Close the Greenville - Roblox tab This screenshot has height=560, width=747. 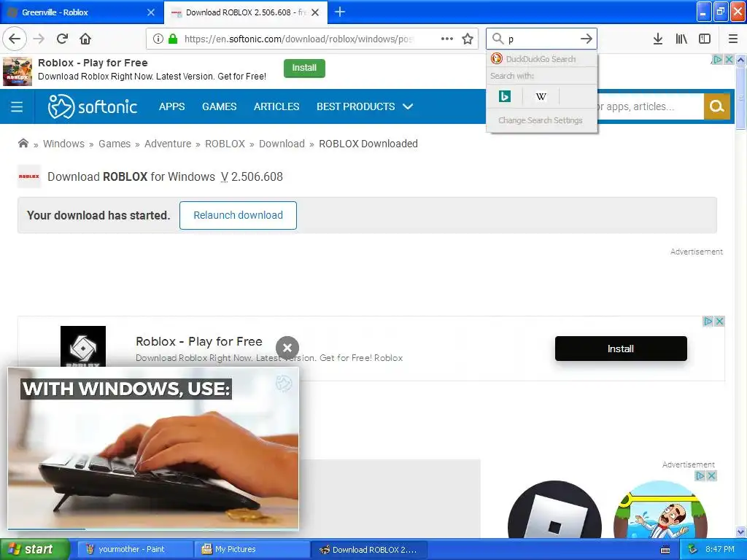pyautogui.click(x=151, y=12)
